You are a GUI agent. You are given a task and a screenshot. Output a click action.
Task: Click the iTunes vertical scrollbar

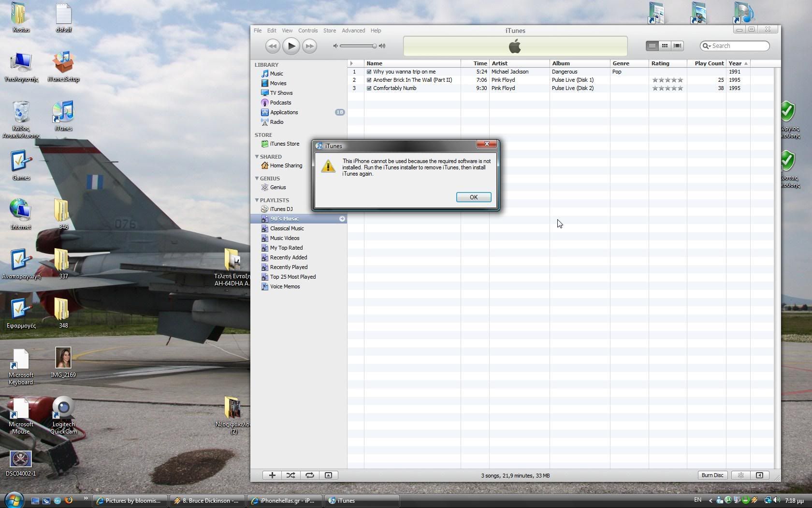777,264
